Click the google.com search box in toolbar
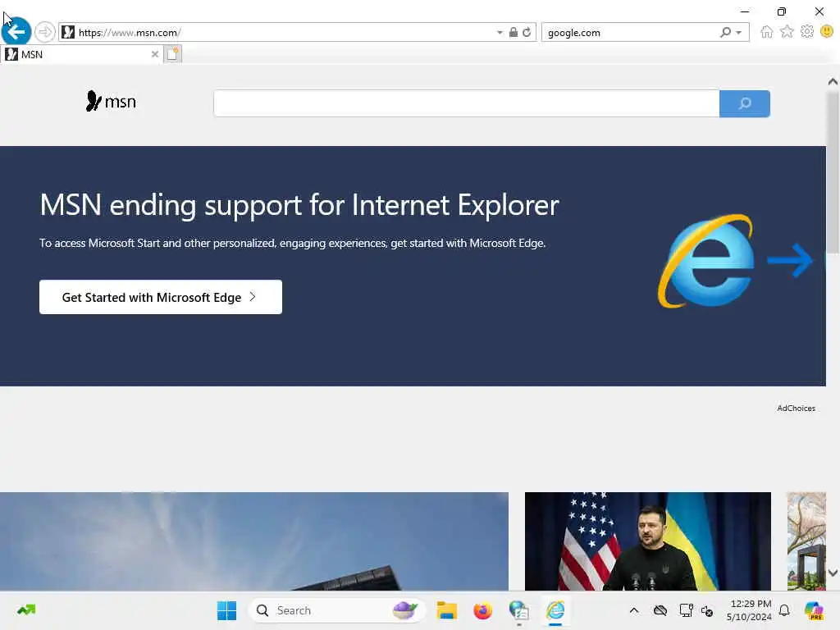The height and width of the screenshot is (630, 840). click(x=631, y=32)
